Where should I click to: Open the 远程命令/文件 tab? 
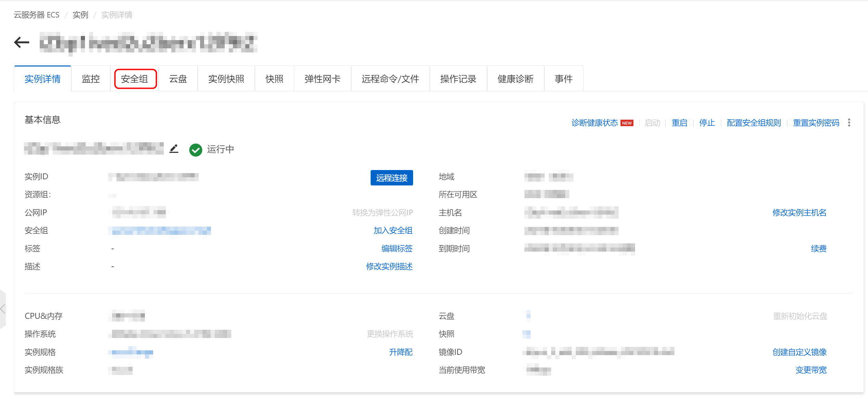[x=390, y=79]
